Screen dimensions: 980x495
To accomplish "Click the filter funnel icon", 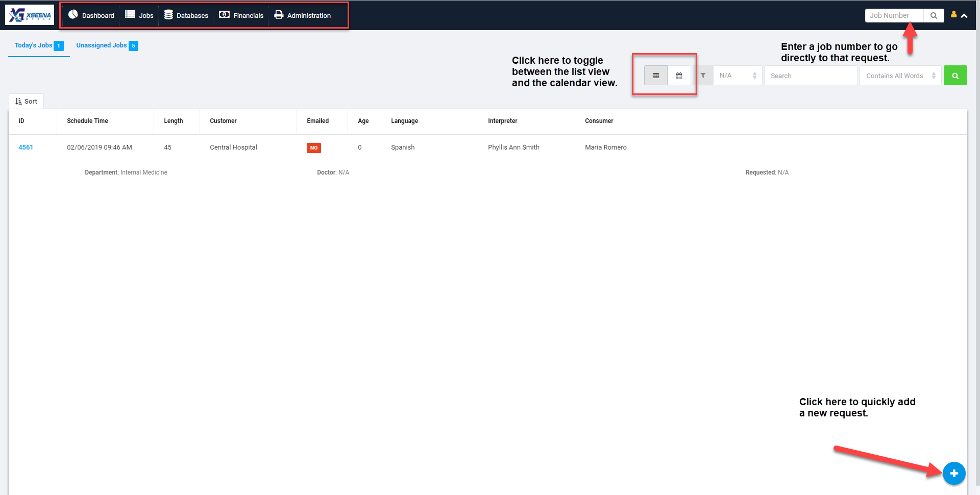I will coord(703,76).
